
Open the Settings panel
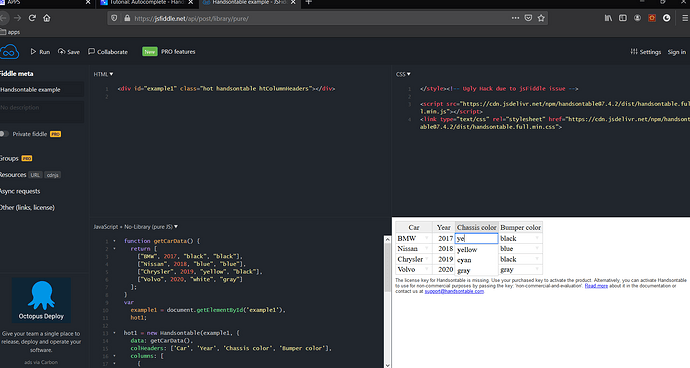(x=646, y=52)
